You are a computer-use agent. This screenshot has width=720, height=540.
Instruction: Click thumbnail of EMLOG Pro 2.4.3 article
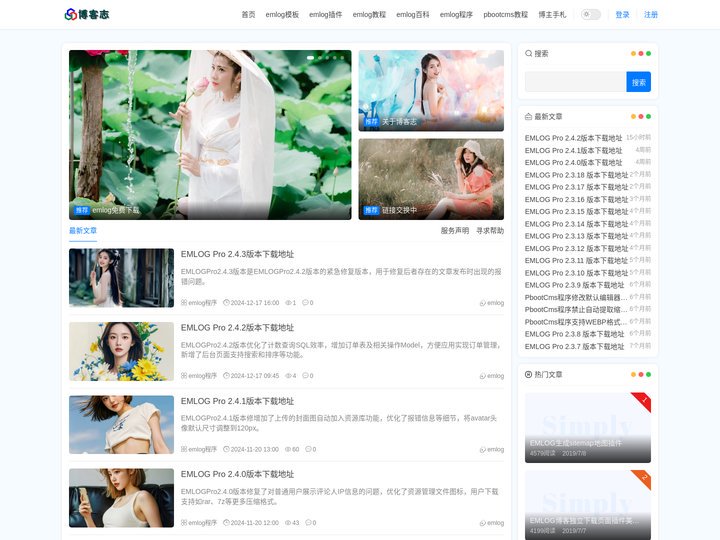pos(121,278)
